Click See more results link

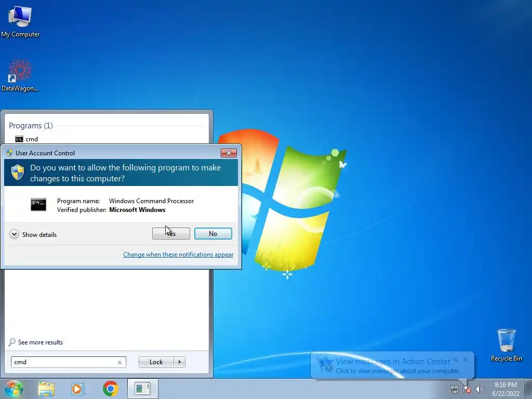click(x=36, y=342)
